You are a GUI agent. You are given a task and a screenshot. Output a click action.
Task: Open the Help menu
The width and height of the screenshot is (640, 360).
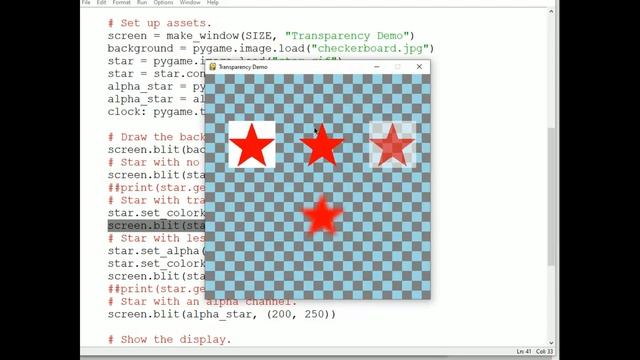212,2
